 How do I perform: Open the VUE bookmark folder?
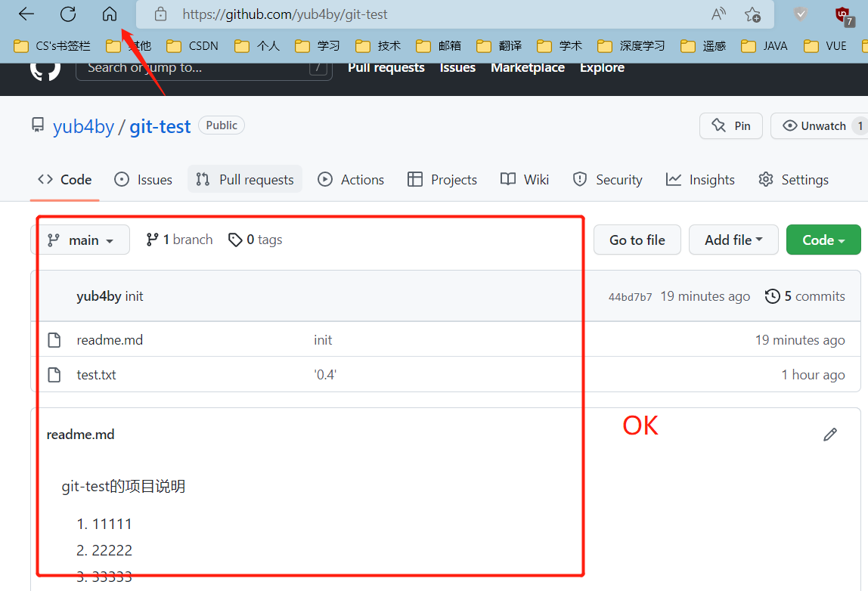coord(825,46)
